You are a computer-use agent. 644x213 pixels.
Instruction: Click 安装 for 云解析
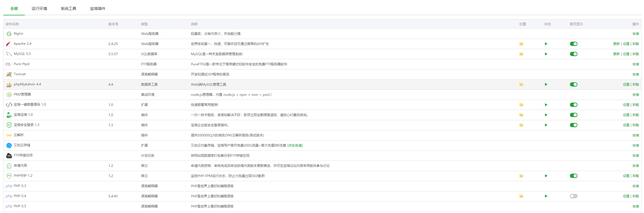[636, 135]
